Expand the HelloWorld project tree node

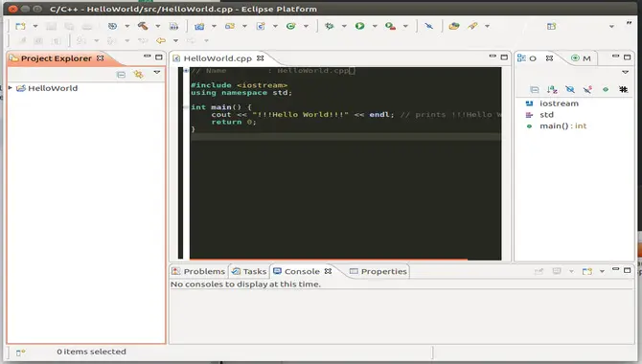[x=11, y=88]
